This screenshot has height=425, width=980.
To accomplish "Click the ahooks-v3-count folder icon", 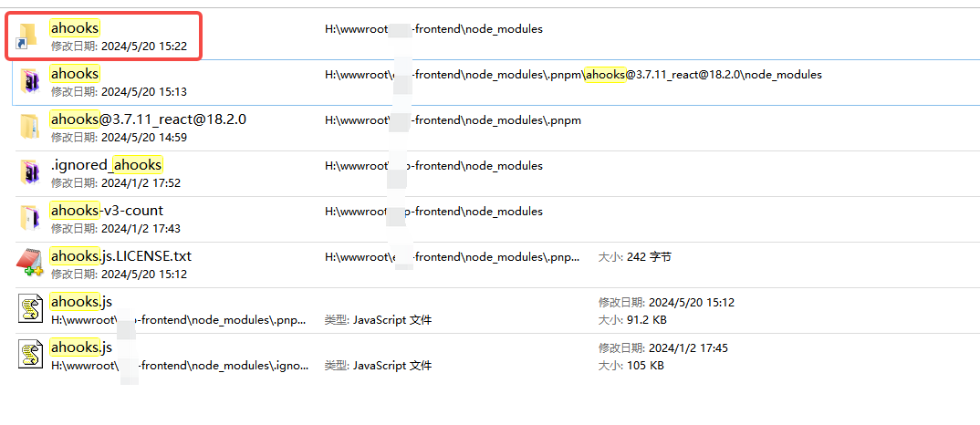I will pyautogui.click(x=30, y=218).
